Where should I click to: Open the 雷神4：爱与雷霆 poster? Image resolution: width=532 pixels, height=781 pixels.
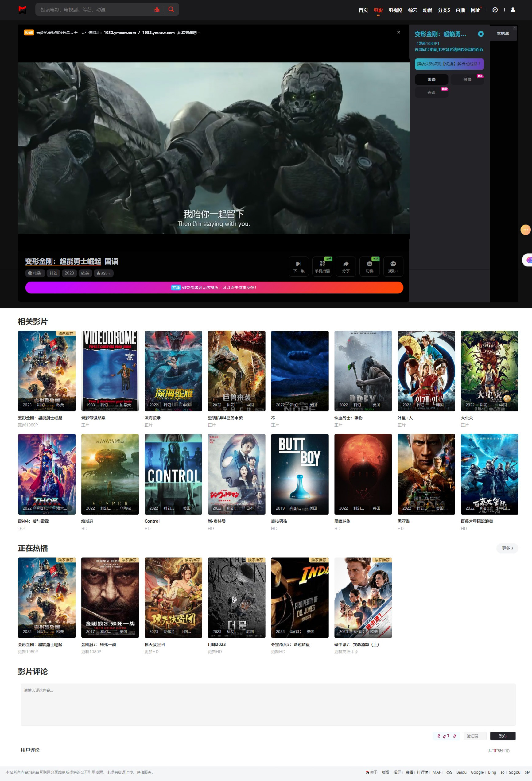47,474
